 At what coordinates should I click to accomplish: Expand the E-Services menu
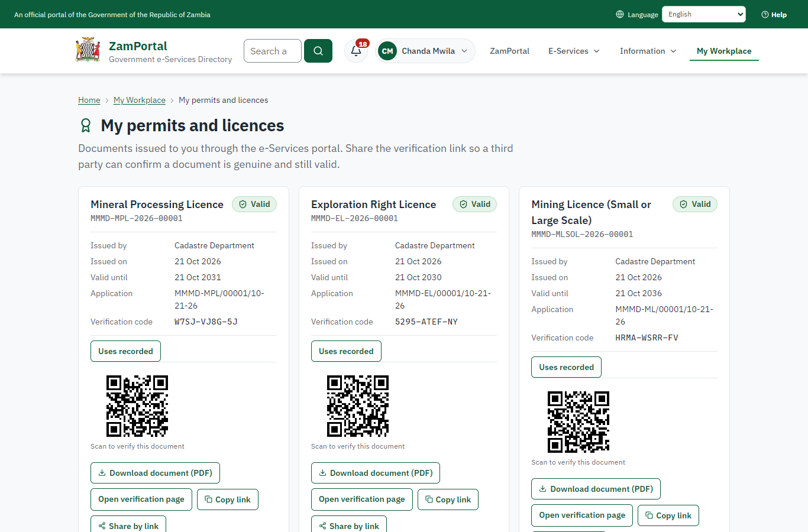(x=574, y=51)
